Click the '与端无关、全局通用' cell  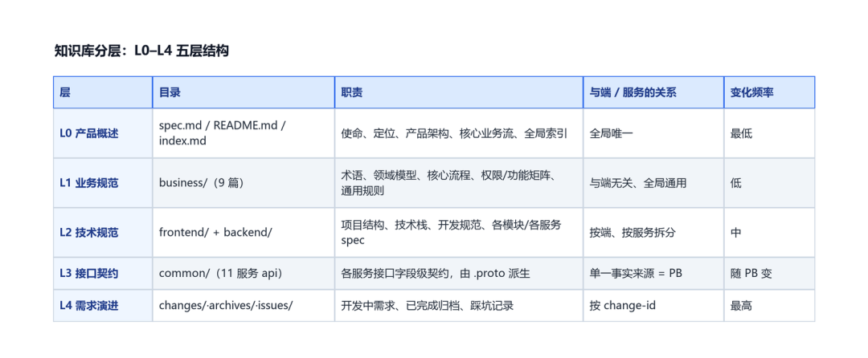[x=653, y=184]
